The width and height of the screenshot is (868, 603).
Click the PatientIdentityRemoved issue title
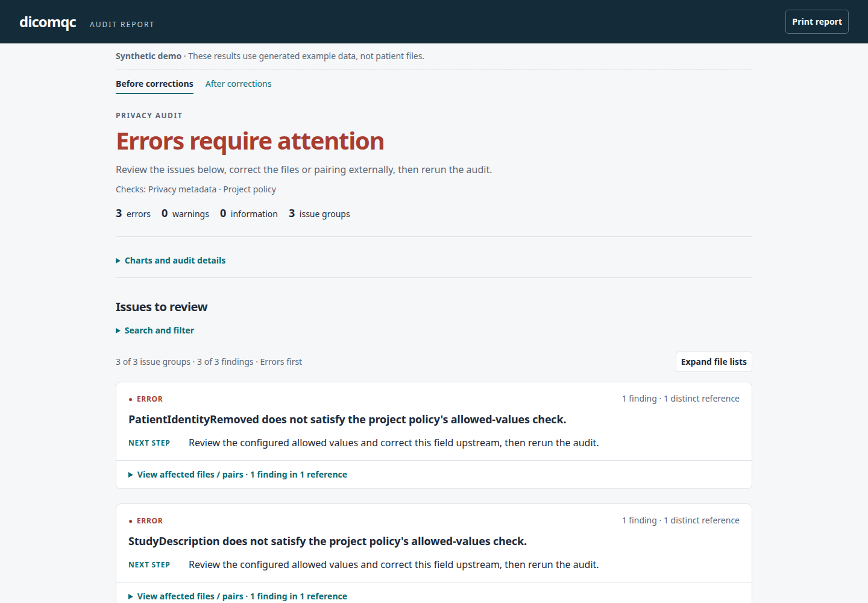tap(347, 420)
